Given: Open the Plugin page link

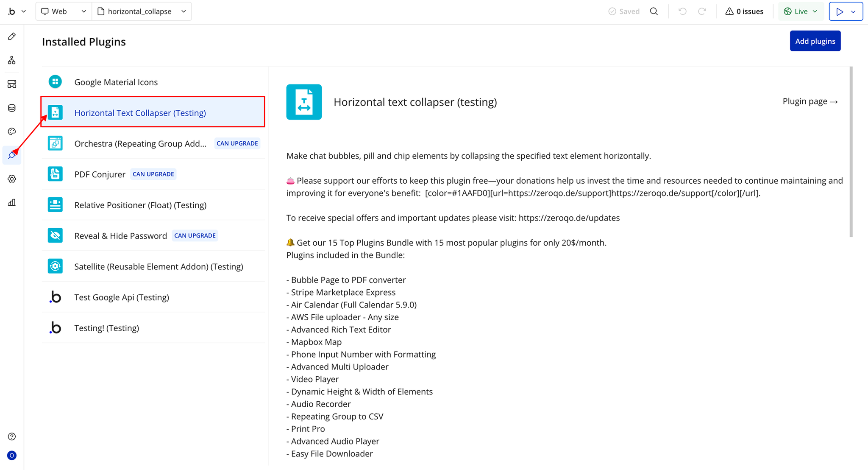Looking at the screenshot, I should tap(810, 101).
